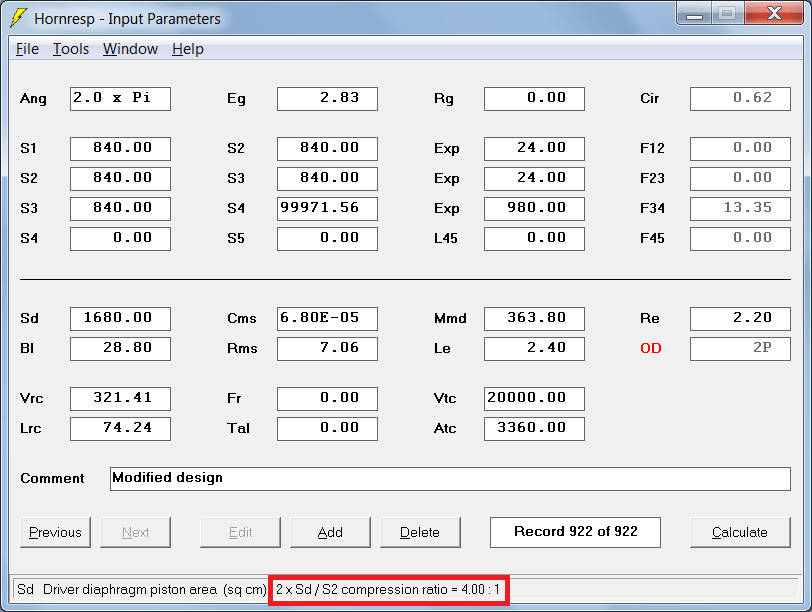812x612 pixels.
Task: Click the Edit button
Action: (240, 532)
